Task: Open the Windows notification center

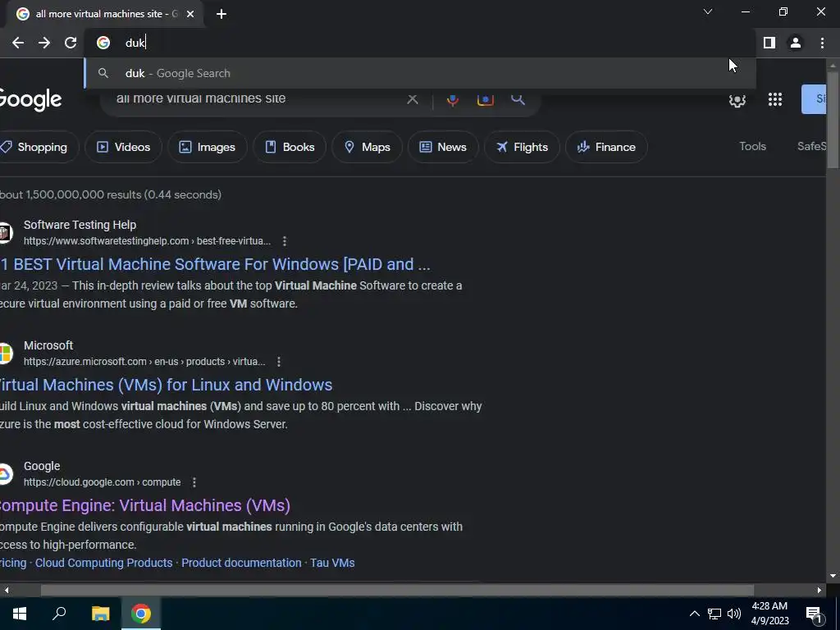Action: click(x=814, y=614)
